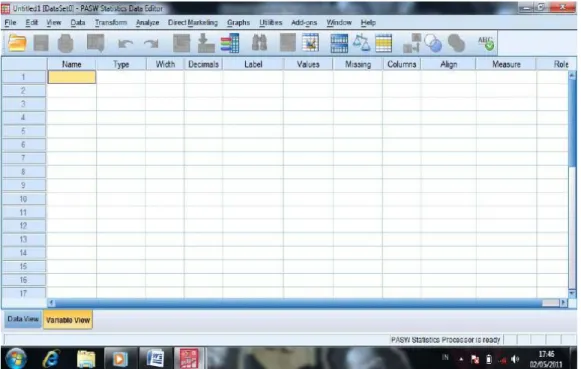Click the Go to case icon
Viewport: 581px width, 369px height.
click(182, 43)
